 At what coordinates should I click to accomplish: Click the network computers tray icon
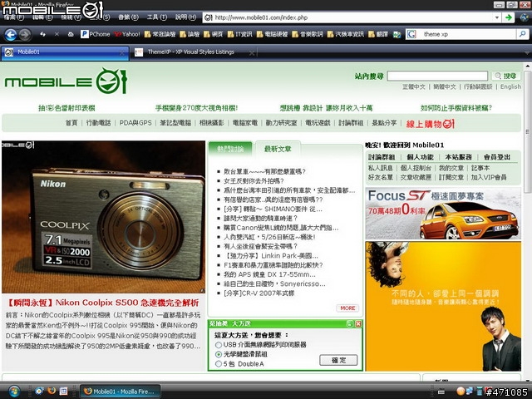tap(470, 391)
